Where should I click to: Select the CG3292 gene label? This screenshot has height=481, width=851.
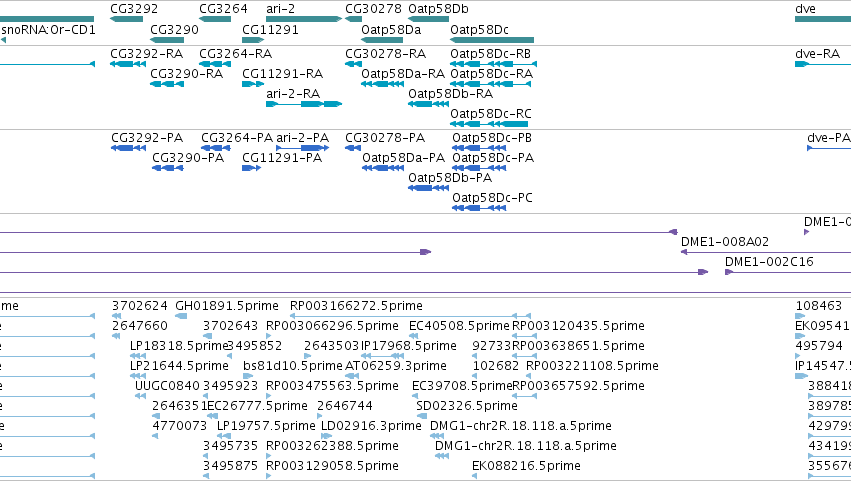point(134,9)
